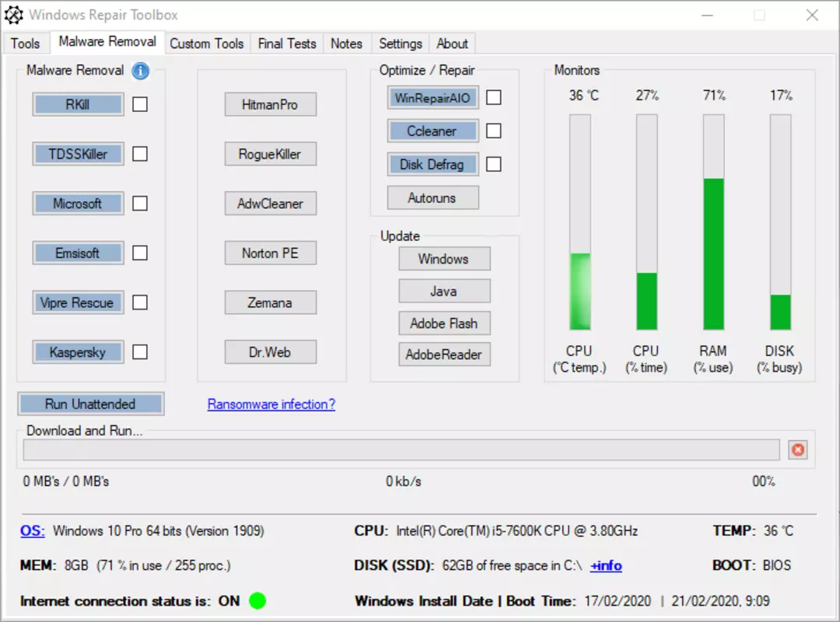This screenshot has width=840, height=622.
Task: Click the DISK % busy monitor bar
Action: click(781, 222)
